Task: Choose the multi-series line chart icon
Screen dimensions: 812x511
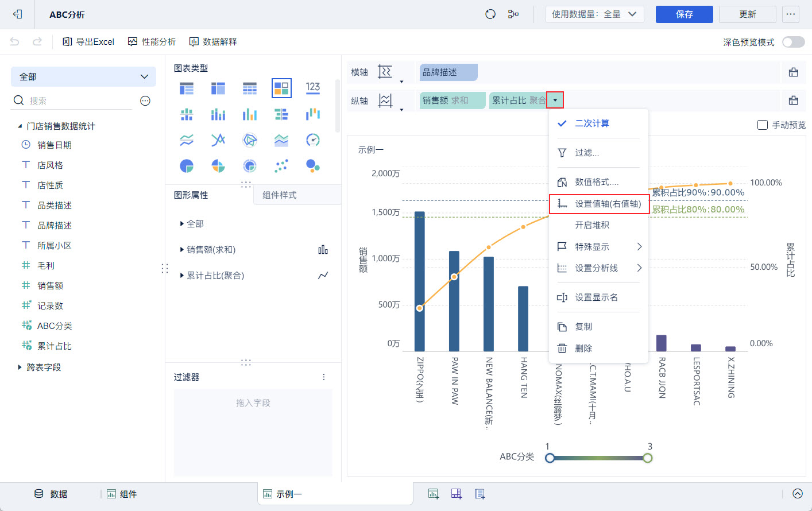Action: point(218,140)
